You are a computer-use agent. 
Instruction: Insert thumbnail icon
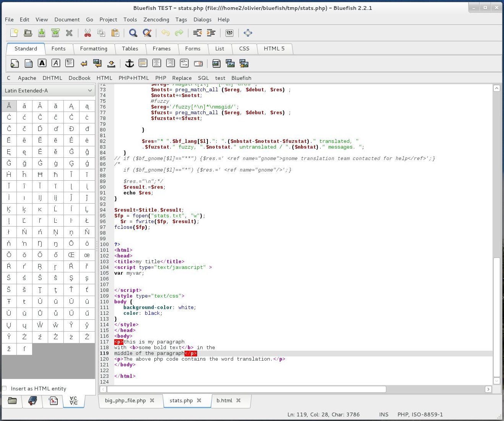[x=230, y=63]
